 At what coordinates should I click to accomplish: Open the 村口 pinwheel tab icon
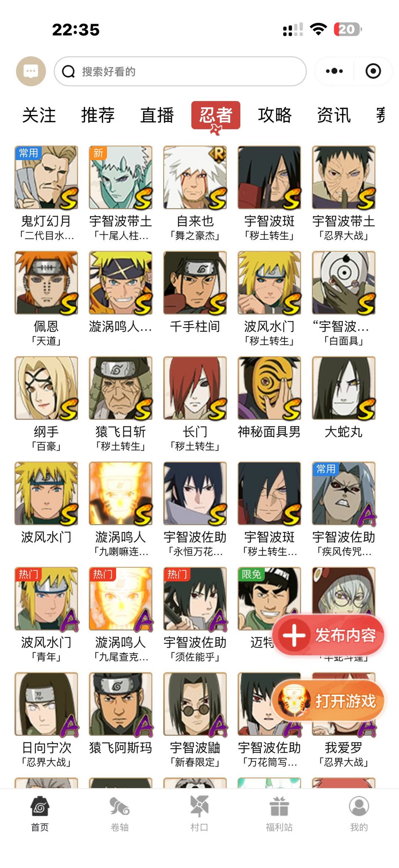199,807
